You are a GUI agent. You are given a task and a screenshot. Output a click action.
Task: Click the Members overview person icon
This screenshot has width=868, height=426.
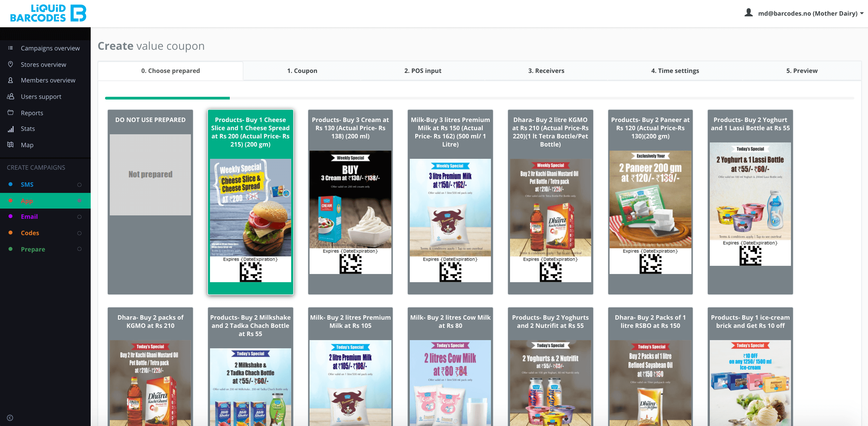coord(11,80)
